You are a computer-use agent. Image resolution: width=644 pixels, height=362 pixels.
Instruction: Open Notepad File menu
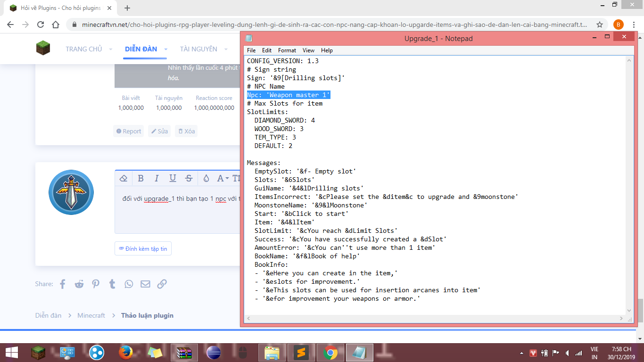coord(251,50)
